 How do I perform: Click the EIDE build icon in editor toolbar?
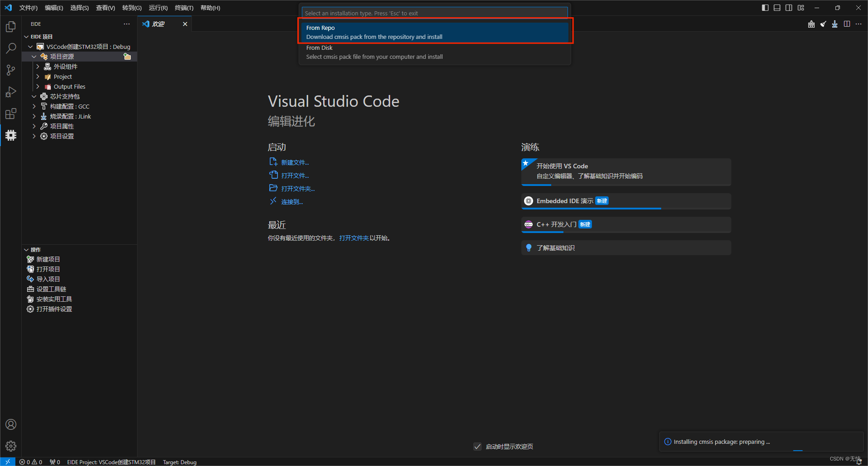click(x=811, y=24)
